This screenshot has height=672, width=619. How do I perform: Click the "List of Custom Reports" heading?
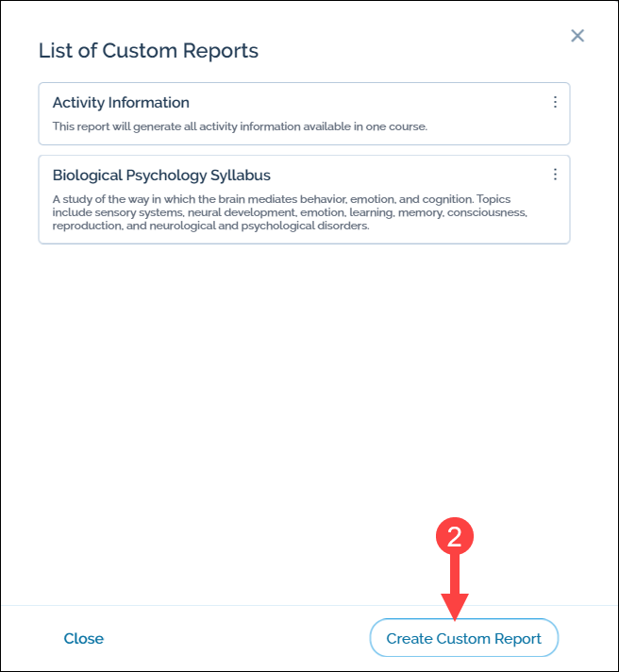pos(148,51)
